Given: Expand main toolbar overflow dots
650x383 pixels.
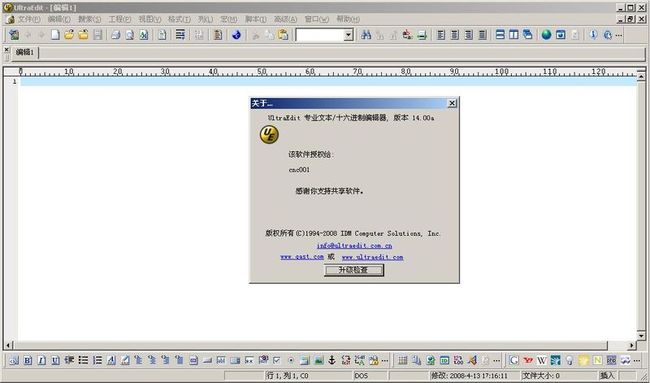Looking at the screenshot, I should (619, 35).
